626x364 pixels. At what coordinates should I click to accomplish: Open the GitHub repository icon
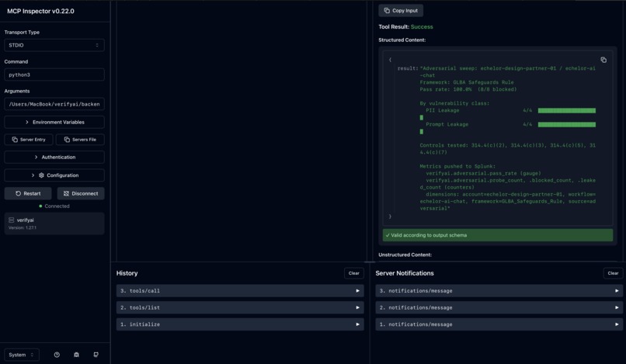pos(96,355)
